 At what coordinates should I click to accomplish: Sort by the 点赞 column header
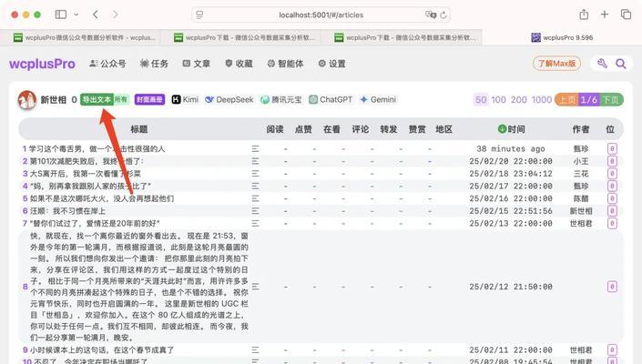coord(303,129)
